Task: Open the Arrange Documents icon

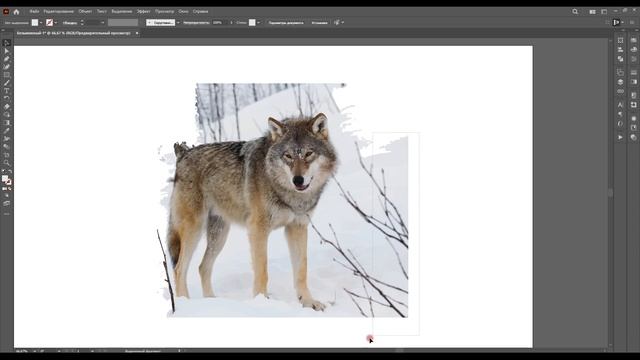Action: (592, 12)
